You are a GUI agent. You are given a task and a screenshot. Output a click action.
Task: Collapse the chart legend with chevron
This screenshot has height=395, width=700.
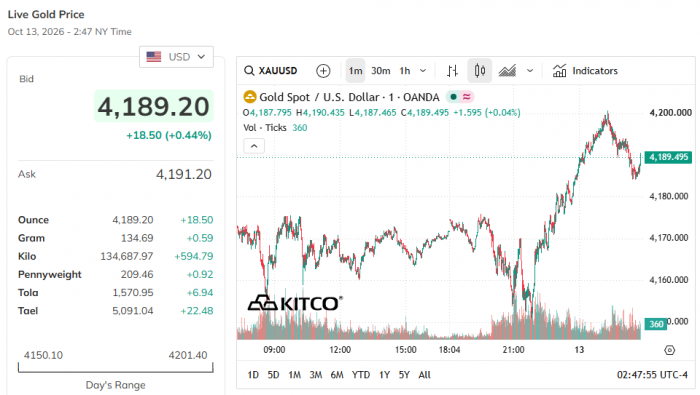click(254, 146)
